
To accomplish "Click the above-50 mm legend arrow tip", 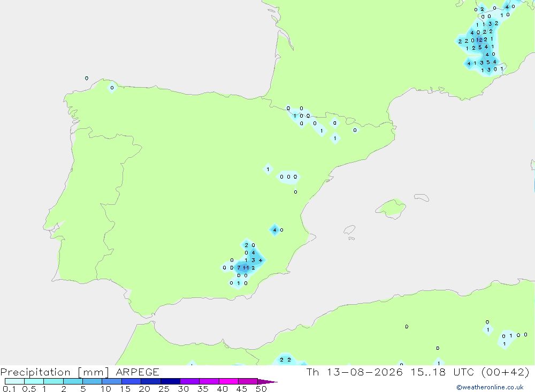I will click(x=267, y=382).
